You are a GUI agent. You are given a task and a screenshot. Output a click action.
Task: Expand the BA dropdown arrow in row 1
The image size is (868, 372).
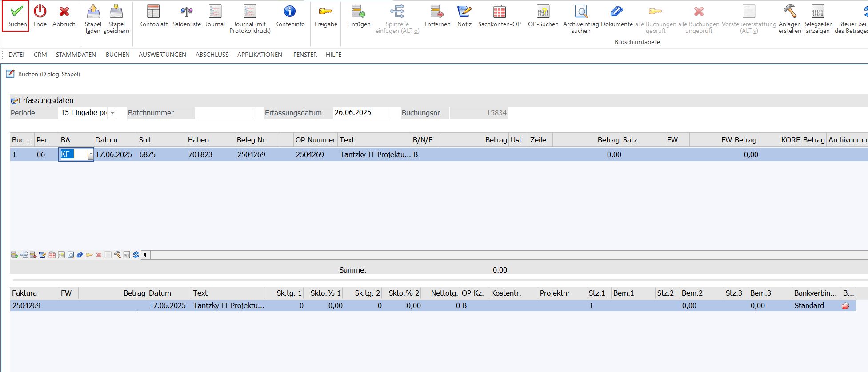[91, 154]
